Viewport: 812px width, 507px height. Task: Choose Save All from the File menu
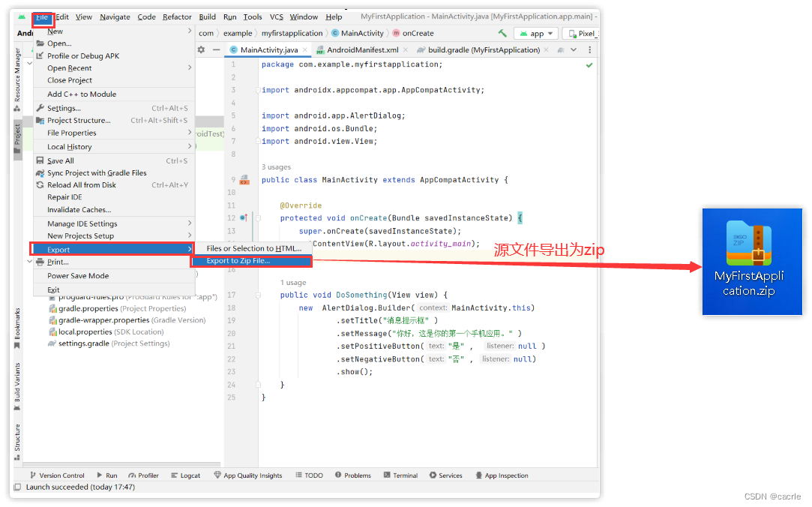pyautogui.click(x=114, y=161)
